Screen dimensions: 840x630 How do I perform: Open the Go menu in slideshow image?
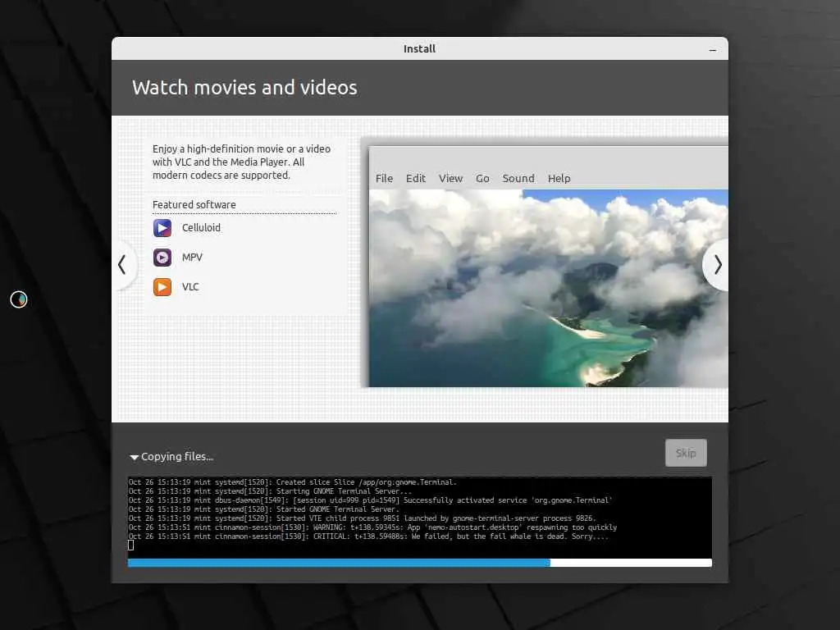pyautogui.click(x=482, y=178)
